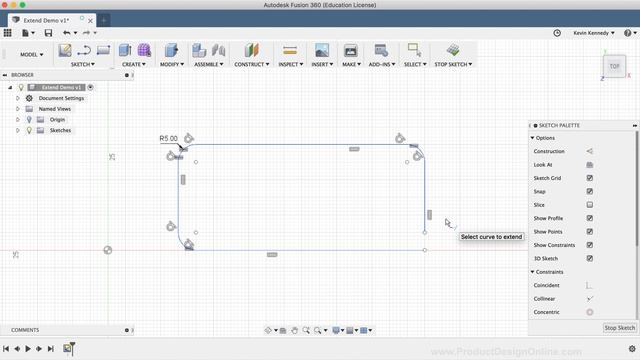Select the Make 3D print icon

[x=350, y=51]
